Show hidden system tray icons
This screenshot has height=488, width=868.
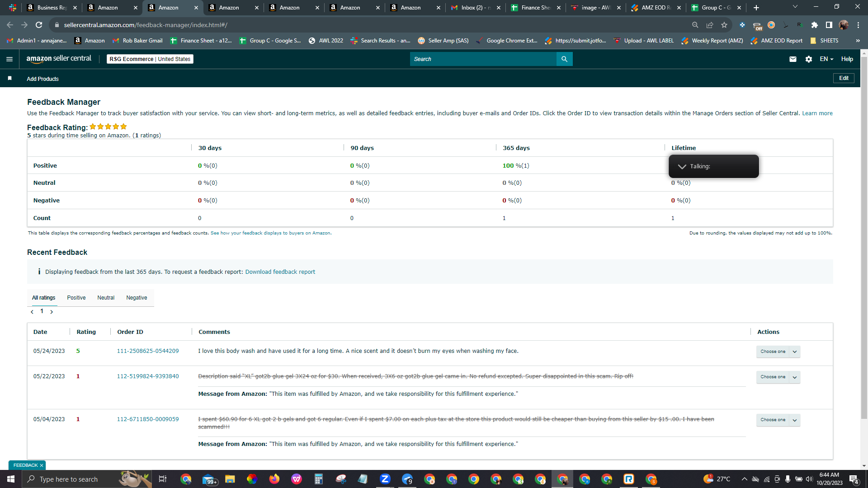(744, 479)
